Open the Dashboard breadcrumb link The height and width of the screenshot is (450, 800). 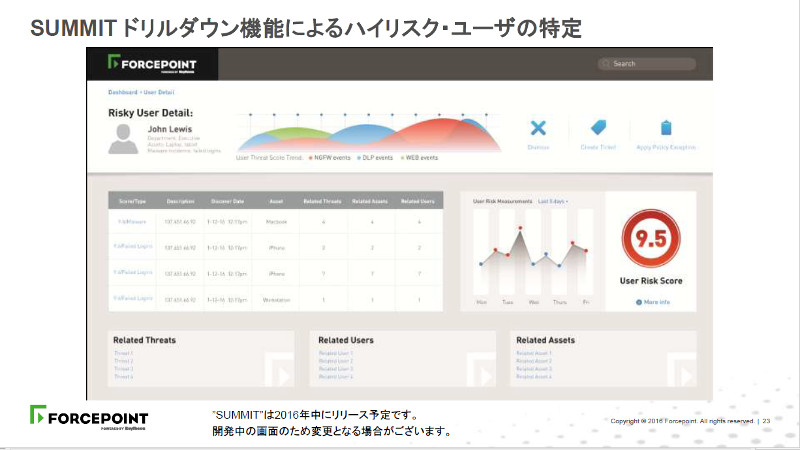[x=122, y=92]
